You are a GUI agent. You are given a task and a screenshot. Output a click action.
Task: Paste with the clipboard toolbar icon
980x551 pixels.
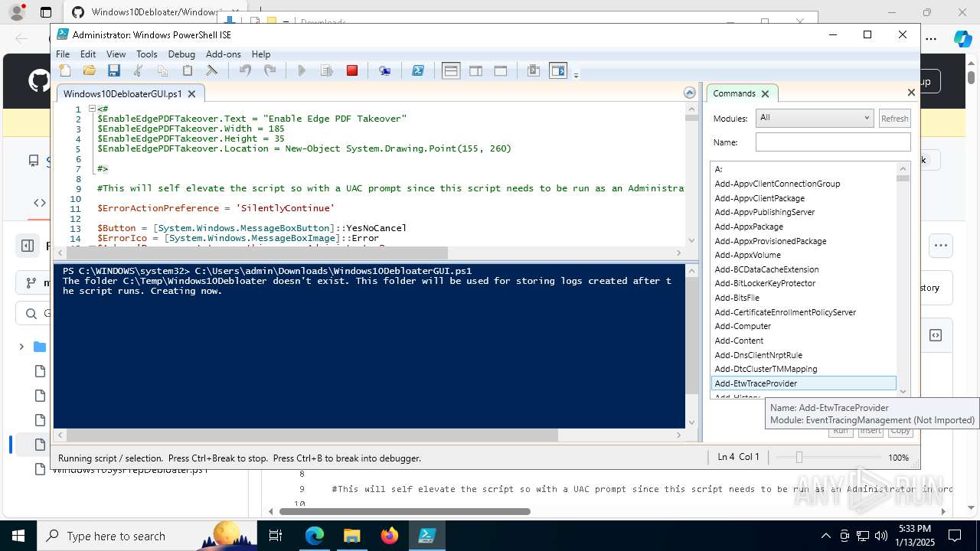click(188, 70)
